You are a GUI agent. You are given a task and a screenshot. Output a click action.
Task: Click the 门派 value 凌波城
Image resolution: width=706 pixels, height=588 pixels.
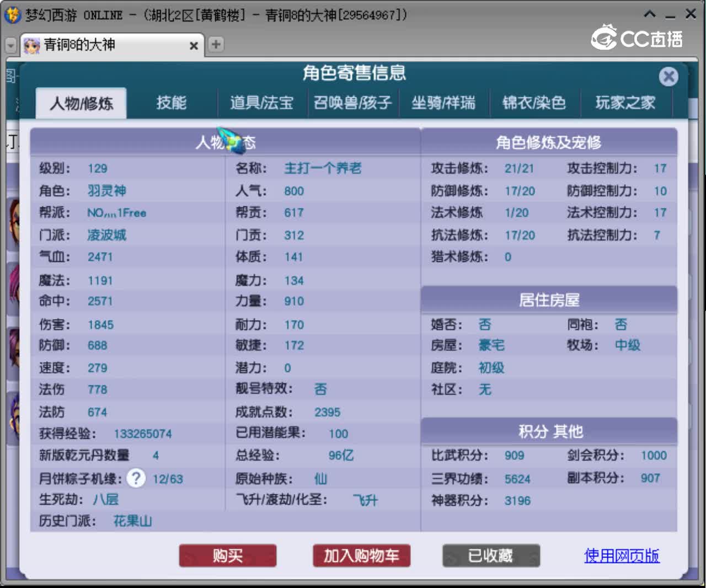(x=107, y=235)
